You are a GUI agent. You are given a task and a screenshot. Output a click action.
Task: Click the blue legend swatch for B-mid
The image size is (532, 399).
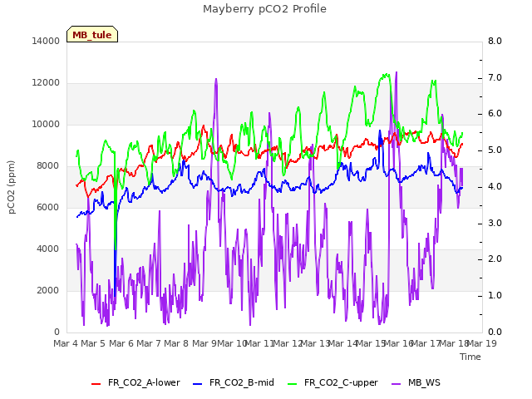(x=198, y=384)
